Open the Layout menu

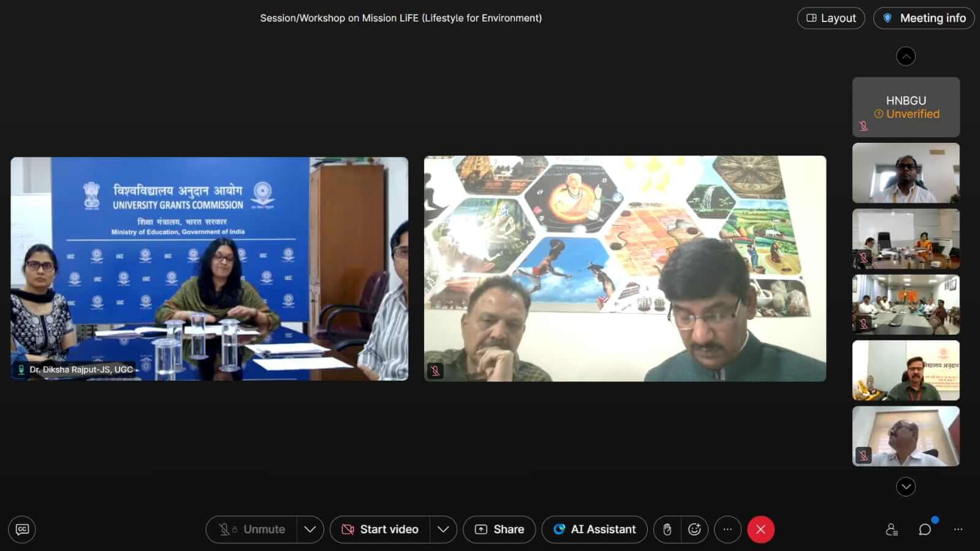830,18
